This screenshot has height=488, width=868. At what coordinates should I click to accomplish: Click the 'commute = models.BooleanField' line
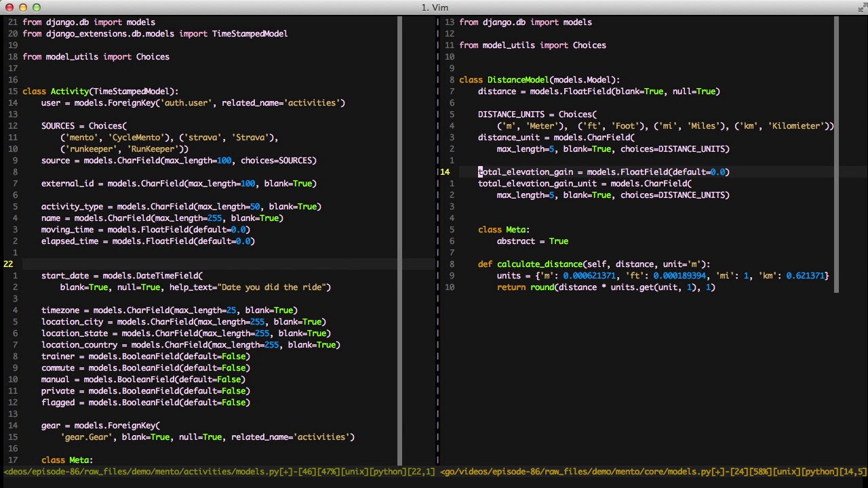pos(146,367)
